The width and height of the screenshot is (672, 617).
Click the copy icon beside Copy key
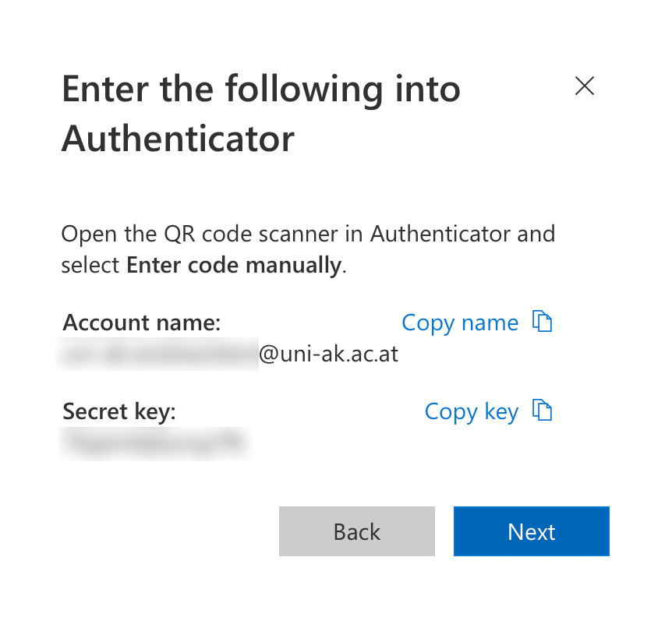(x=542, y=411)
